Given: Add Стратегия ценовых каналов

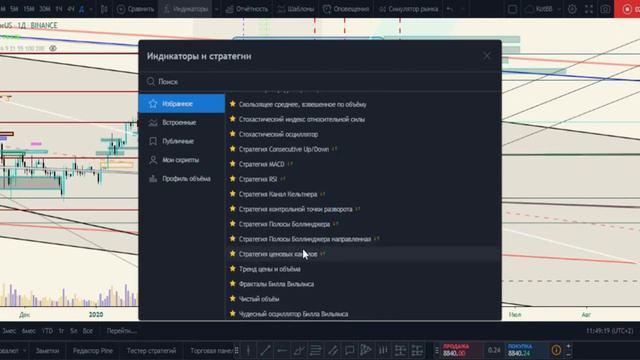Looking at the screenshot, I should click(363, 254).
